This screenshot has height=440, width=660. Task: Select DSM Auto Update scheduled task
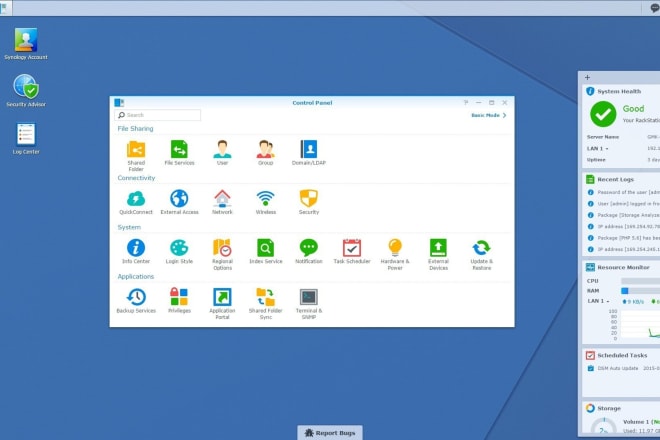click(x=623, y=368)
